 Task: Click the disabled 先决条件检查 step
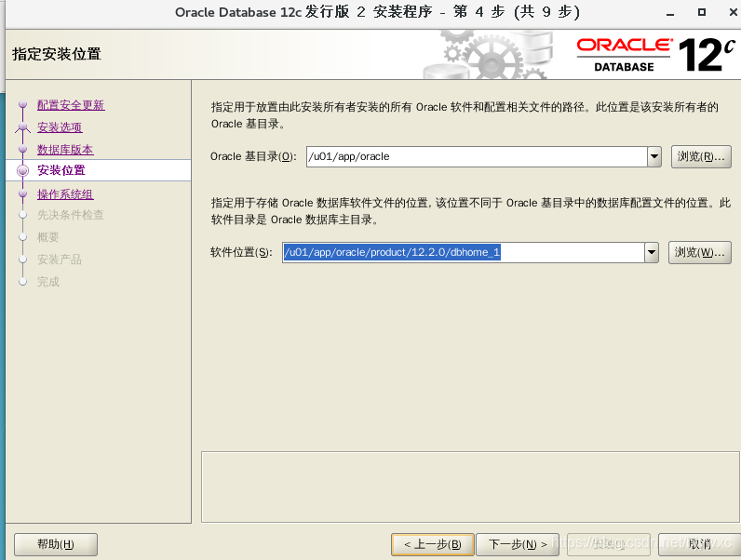(x=71, y=215)
